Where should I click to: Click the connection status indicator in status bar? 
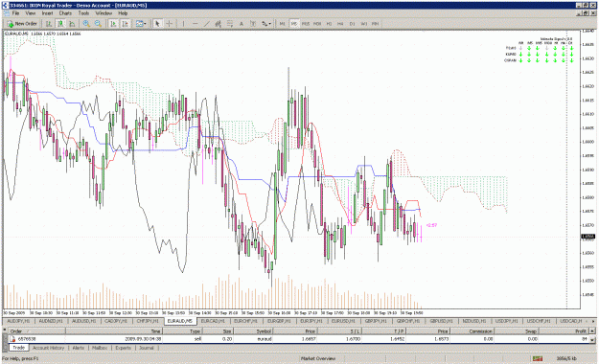coord(538,358)
